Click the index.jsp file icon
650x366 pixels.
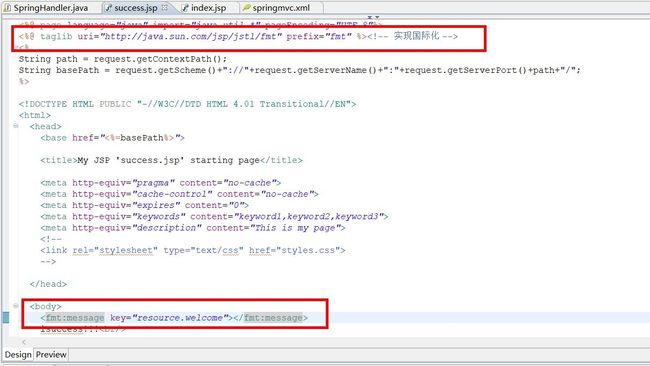pos(185,8)
